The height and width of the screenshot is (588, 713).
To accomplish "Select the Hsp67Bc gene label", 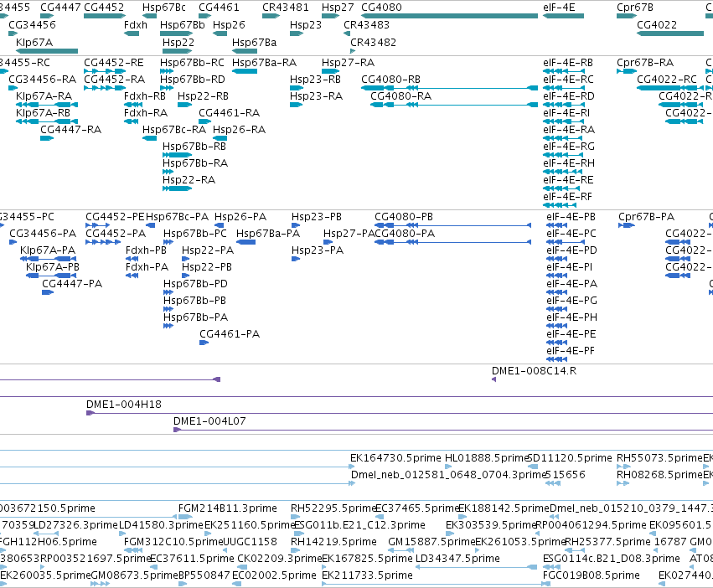I will 163,8.
